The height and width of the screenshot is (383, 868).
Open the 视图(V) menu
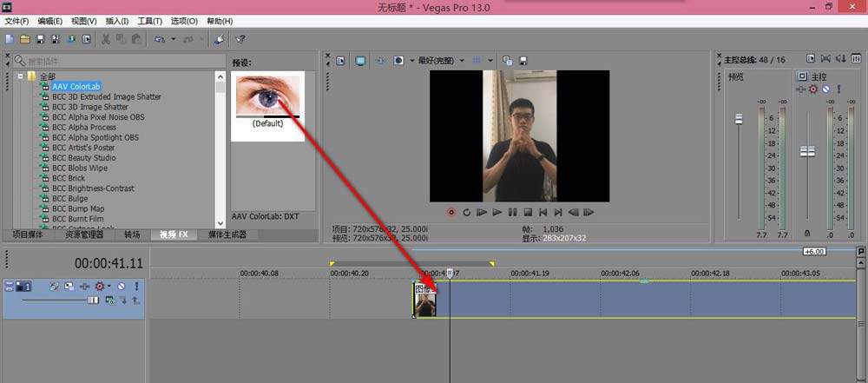(x=83, y=21)
